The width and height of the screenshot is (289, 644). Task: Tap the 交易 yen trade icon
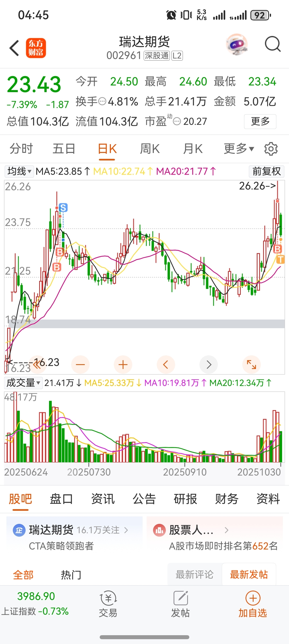108,598
